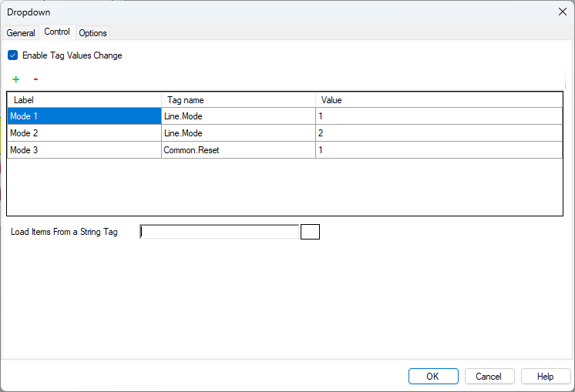Viewport: 575px width, 392px height.
Task: Switch to the General tab
Action: coord(21,33)
